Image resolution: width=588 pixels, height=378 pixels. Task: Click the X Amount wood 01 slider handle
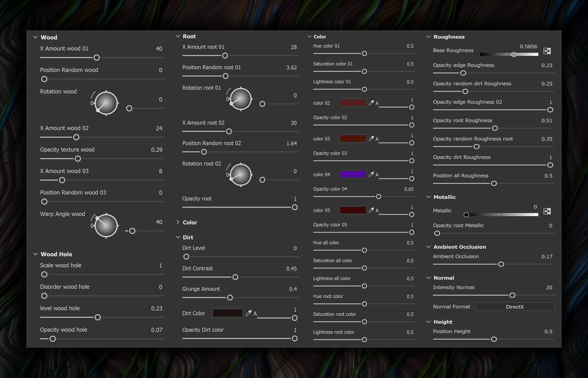pyautogui.click(x=97, y=58)
